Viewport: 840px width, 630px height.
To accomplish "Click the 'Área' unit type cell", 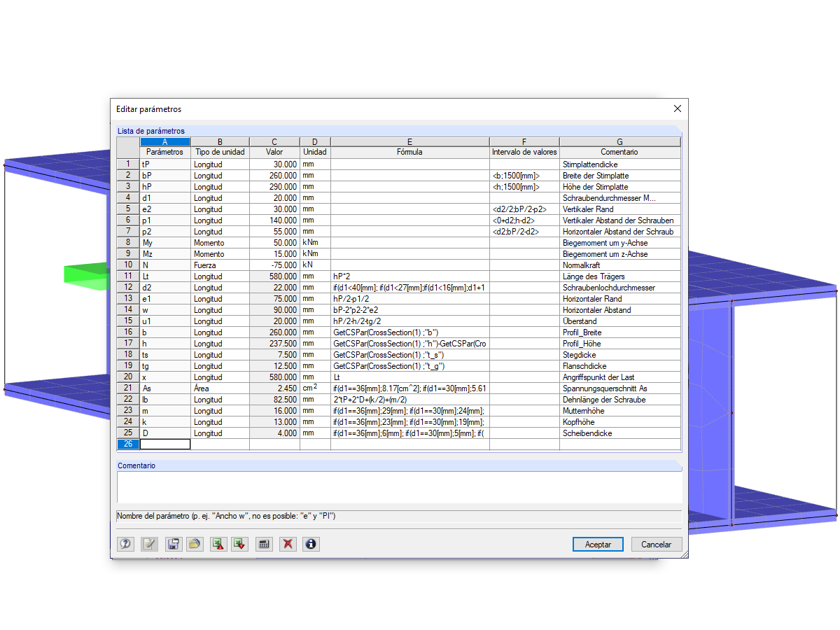I will pos(220,388).
